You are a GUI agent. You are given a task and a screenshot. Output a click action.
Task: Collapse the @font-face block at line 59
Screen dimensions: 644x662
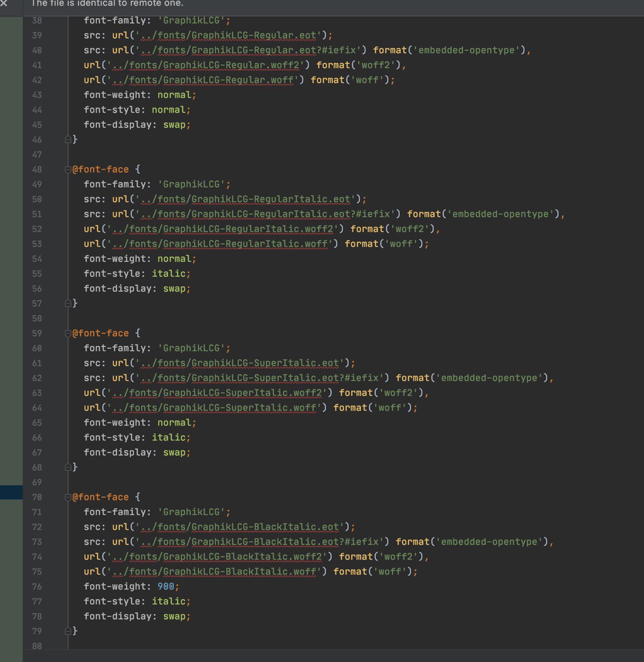pyautogui.click(x=68, y=334)
